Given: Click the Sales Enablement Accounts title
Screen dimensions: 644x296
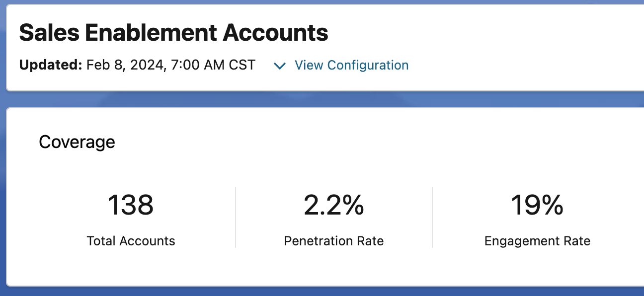Looking at the screenshot, I should point(173,33).
